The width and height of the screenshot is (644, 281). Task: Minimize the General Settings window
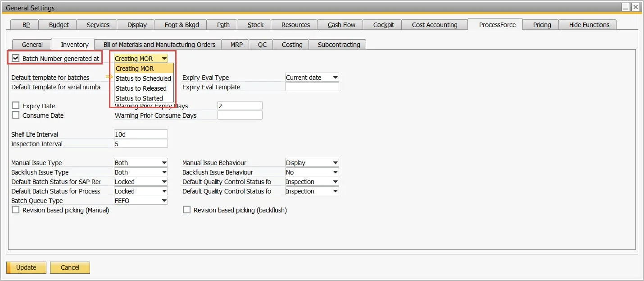[626, 7]
